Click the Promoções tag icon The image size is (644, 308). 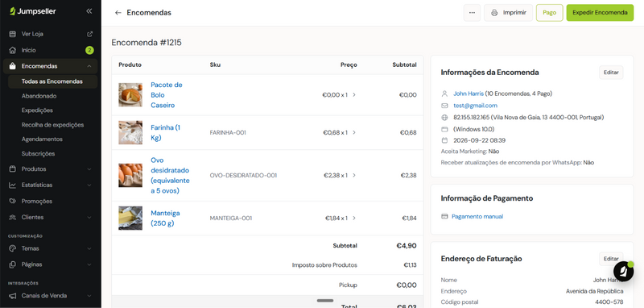[x=13, y=201]
